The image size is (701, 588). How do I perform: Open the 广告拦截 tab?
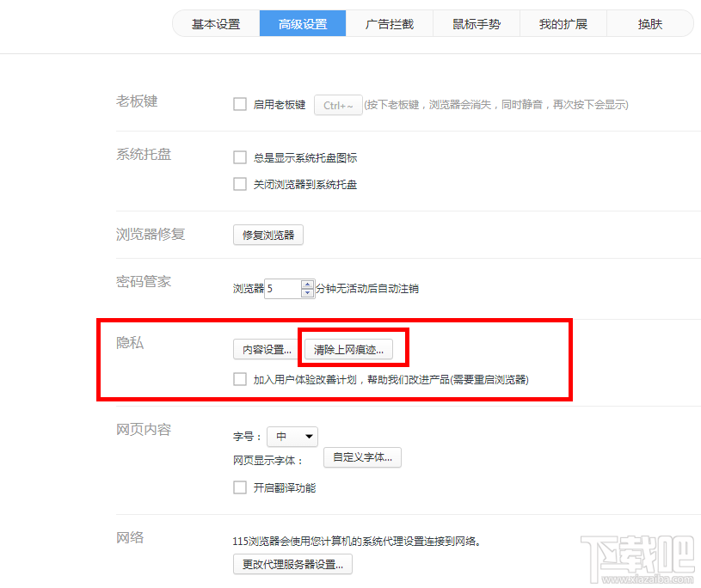coord(389,23)
